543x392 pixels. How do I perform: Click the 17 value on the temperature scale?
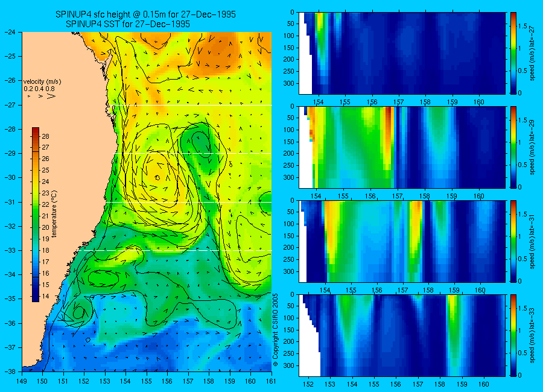45,262
